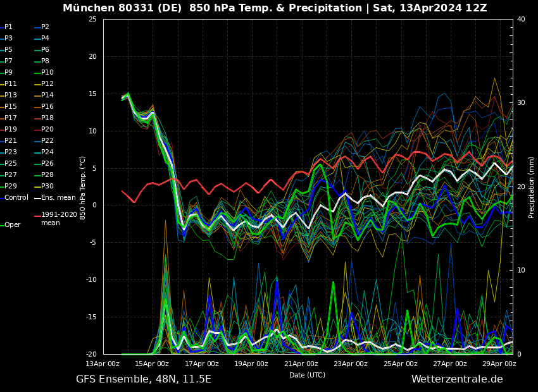Click the GFS Ensemble location caption
The width and height of the screenshot is (538, 392).
[144, 379]
